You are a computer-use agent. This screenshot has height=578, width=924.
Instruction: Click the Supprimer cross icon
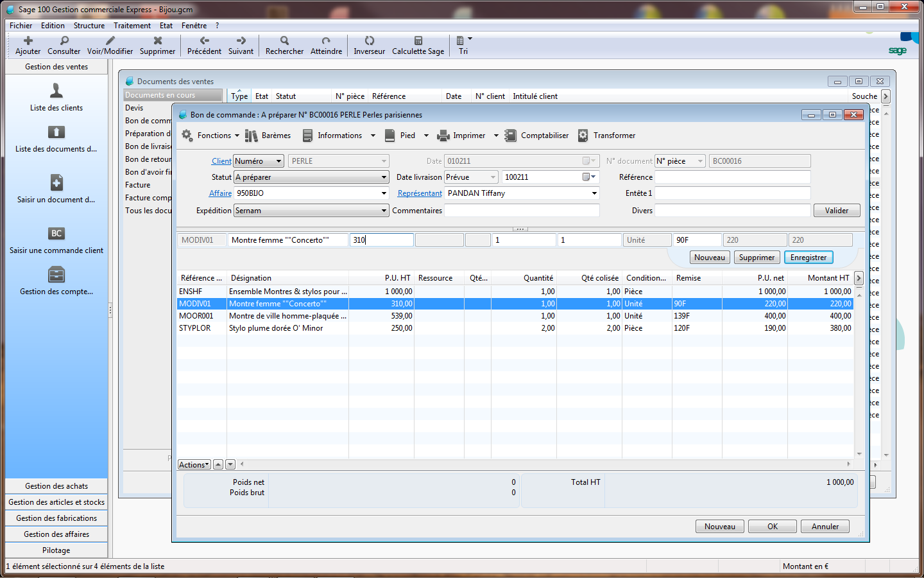(158, 40)
